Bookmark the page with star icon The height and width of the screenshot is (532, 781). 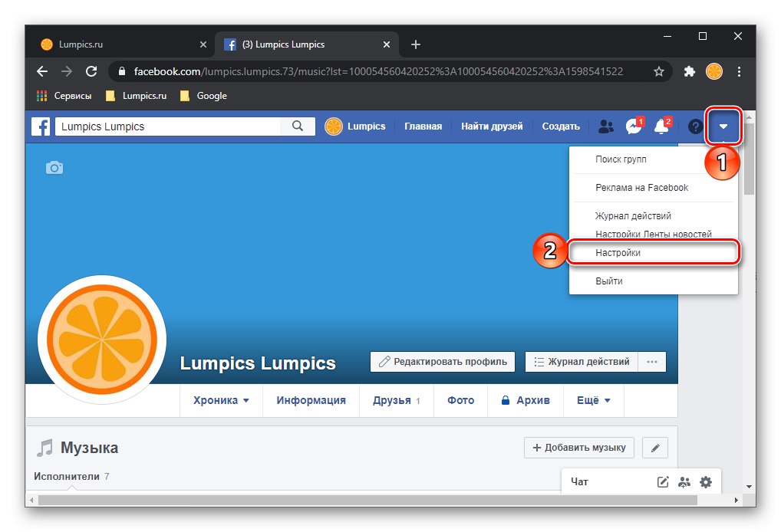[x=658, y=71]
